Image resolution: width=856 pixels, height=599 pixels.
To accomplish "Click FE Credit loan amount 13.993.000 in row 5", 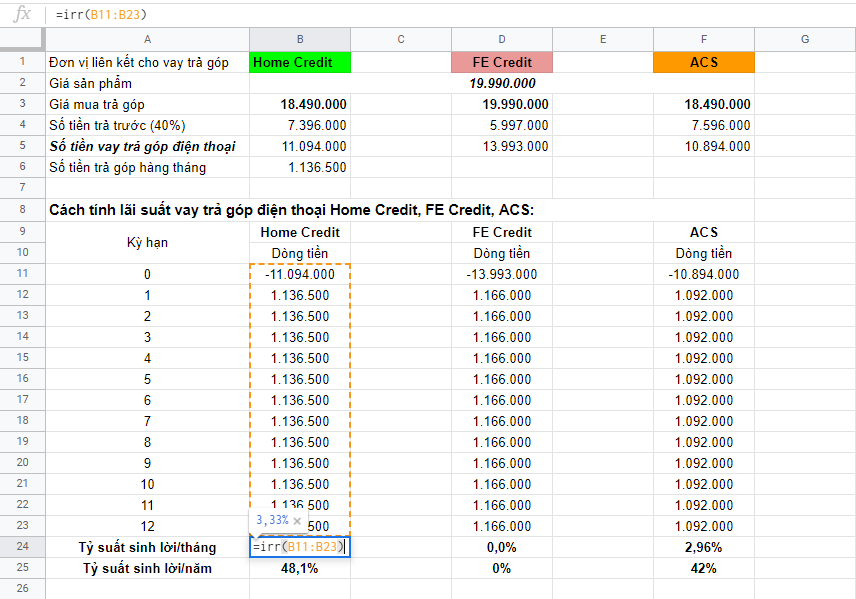I will click(x=502, y=146).
